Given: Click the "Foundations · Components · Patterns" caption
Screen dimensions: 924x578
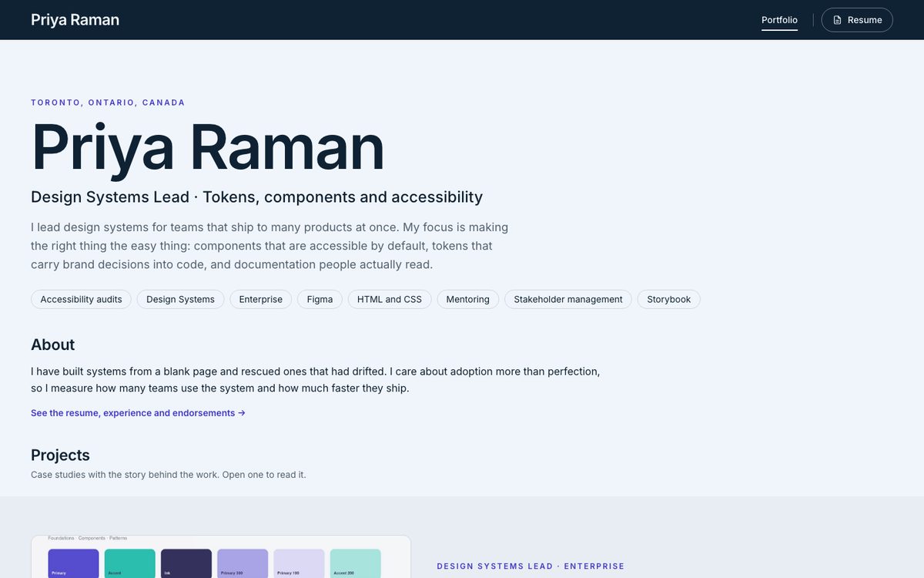Looking at the screenshot, I should (x=88, y=538).
